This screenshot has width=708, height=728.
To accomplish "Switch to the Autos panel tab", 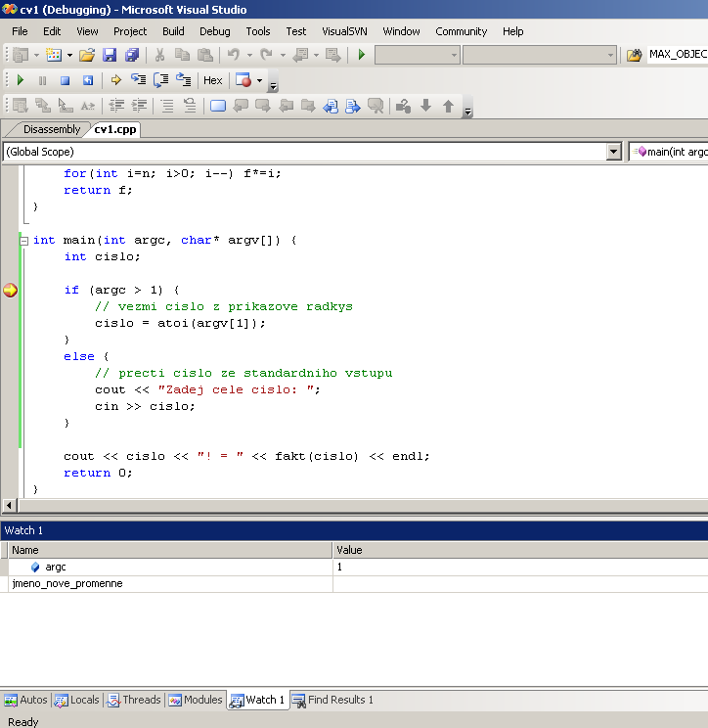I will click(26, 700).
